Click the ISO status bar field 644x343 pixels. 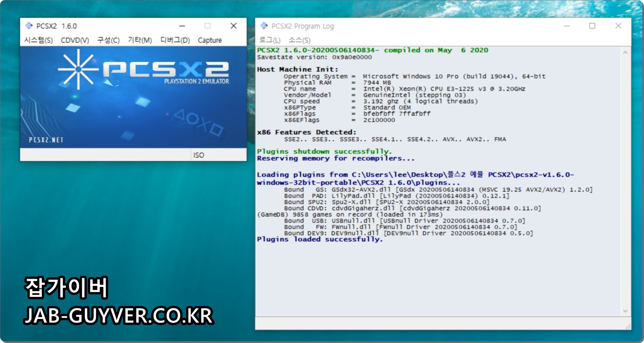click(218, 155)
